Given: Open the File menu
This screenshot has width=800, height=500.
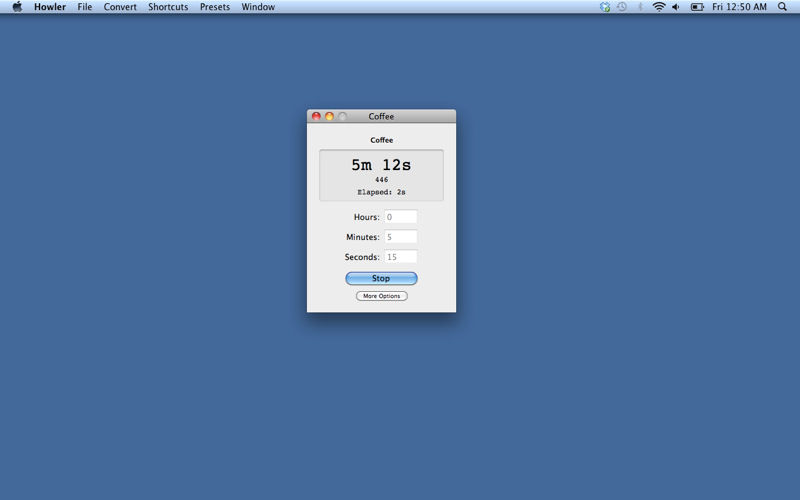Looking at the screenshot, I should coord(85,7).
